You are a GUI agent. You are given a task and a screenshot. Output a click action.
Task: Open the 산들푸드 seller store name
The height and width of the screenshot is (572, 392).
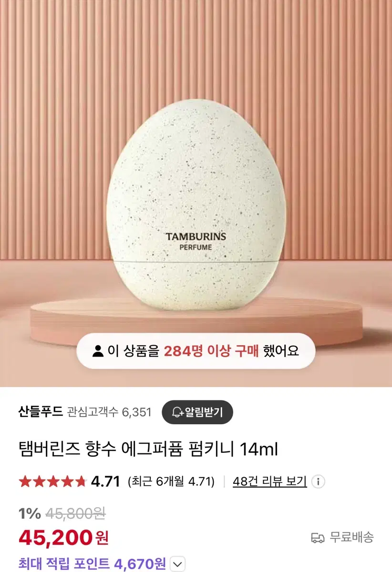pyautogui.click(x=41, y=412)
